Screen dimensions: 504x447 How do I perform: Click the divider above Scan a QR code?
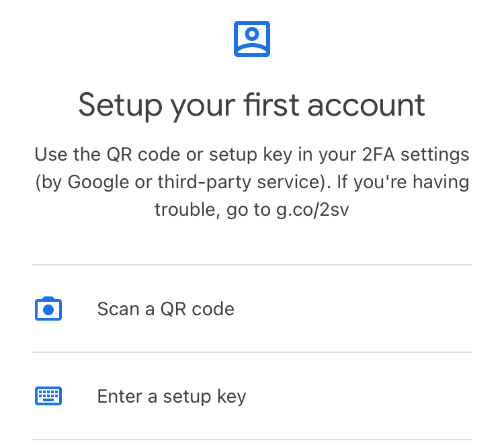tap(252, 265)
